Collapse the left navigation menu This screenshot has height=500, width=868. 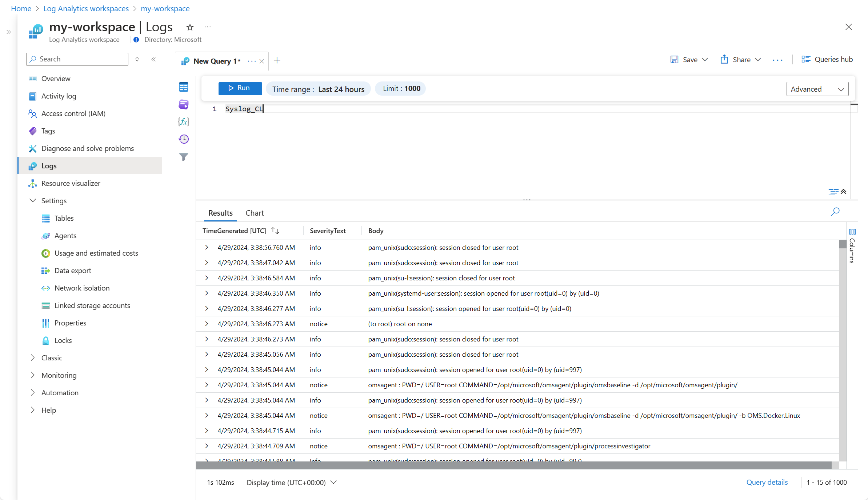154,59
